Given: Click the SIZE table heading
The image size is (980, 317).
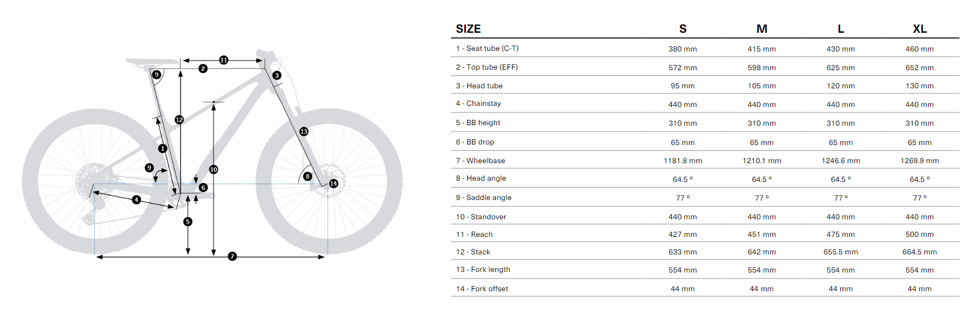Looking at the screenshot, I should [x=468, y=29].
